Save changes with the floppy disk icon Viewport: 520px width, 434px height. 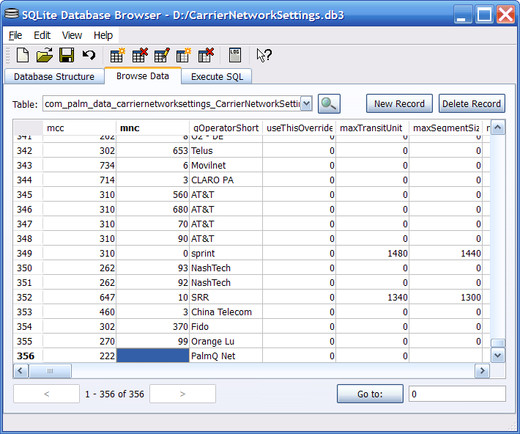click(x=66, y=55)
